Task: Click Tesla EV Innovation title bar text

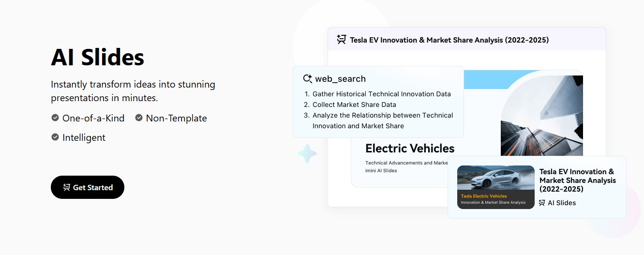Action: click(x=449, y=40)
